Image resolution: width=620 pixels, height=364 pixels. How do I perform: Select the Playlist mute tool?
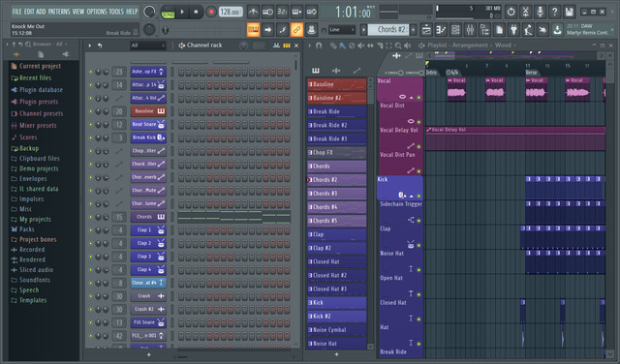(360, 45)
